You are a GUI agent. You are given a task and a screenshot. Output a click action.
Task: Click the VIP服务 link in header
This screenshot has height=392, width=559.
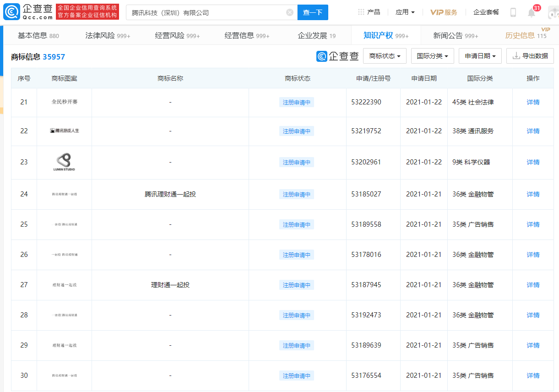click(x=443, y=12)
